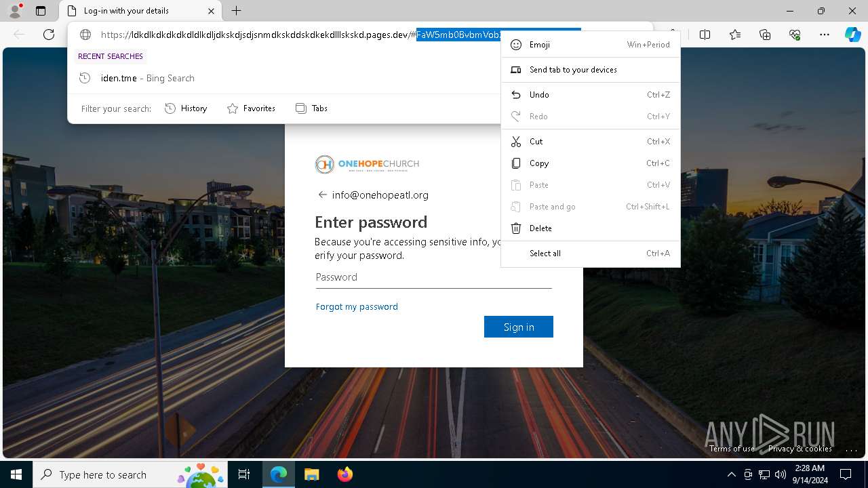
Task: Open Task View on taskbar
Action: pyautogui.click(x=244, y=474)
